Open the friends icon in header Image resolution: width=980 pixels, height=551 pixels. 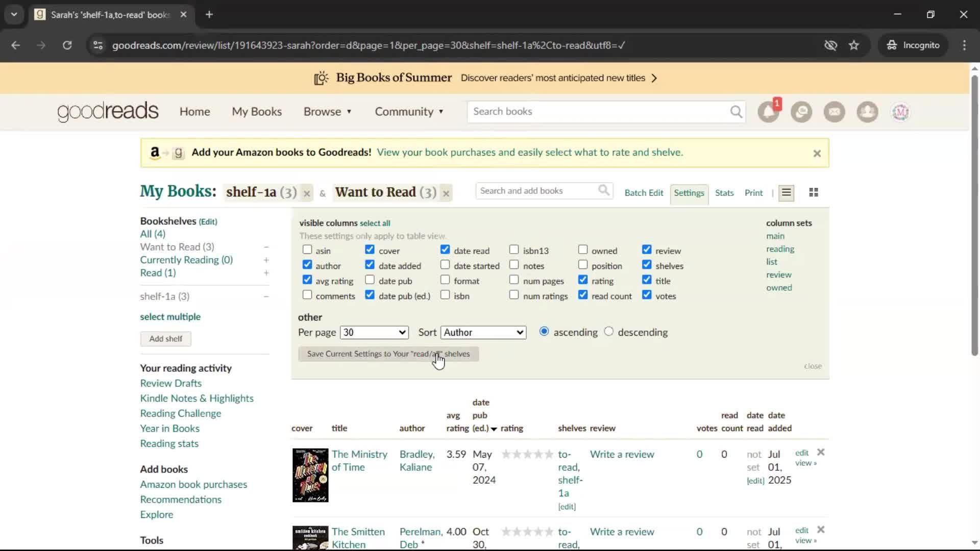coord(867,112)
